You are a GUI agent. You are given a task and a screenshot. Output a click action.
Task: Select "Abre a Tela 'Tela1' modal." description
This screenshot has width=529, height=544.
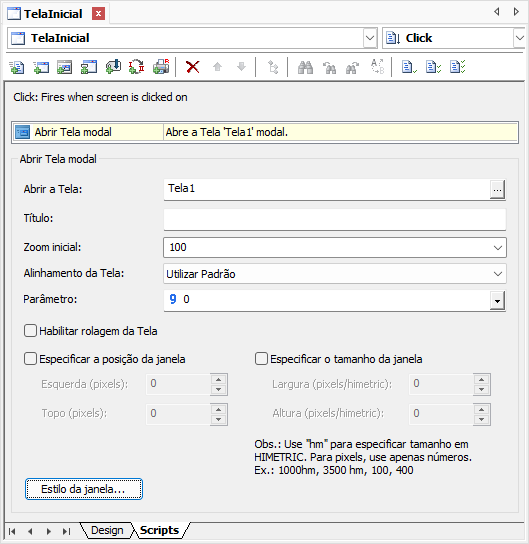pos(227,132)
